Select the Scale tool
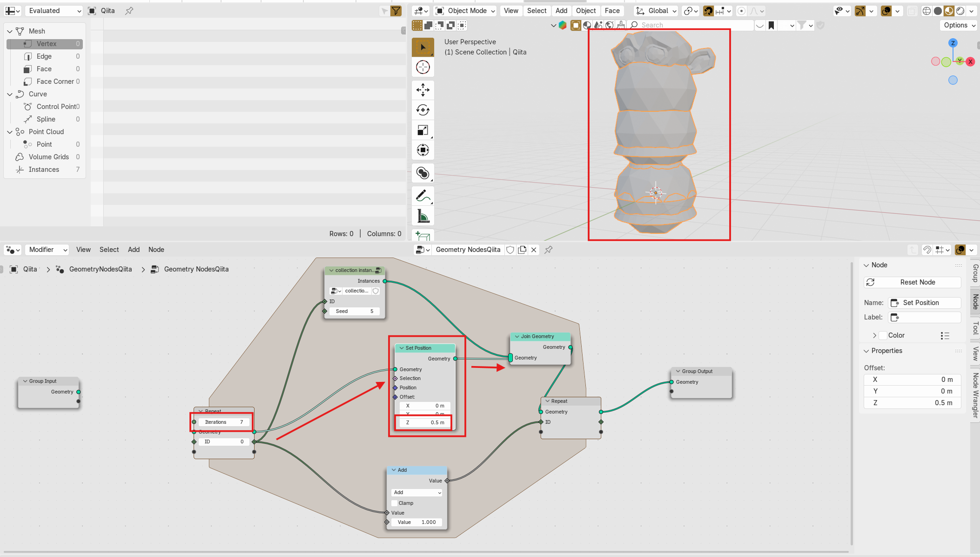This screenshot has width=980, height=557. pyautogui.click(x=423, y=130)
